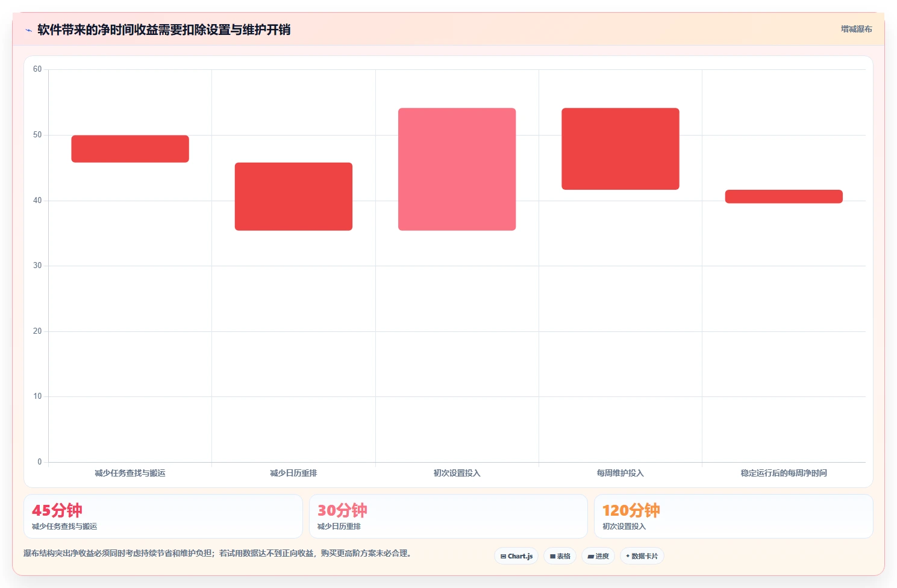Click y-axis value 10
The height and width of the screenshot is (588, 897).
(x=37, y=396)
